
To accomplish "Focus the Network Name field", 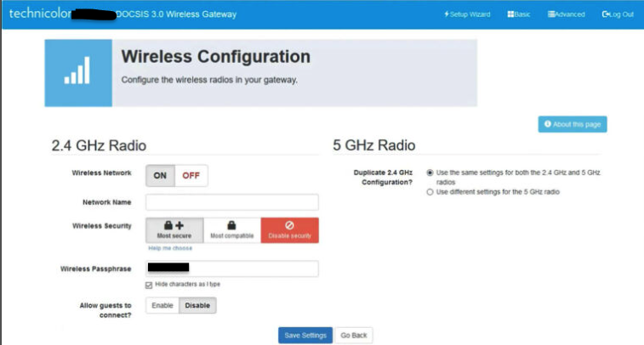I will (232, 202).
